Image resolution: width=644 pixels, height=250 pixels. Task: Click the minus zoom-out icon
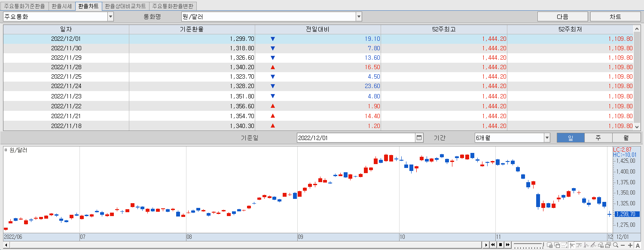623,245
